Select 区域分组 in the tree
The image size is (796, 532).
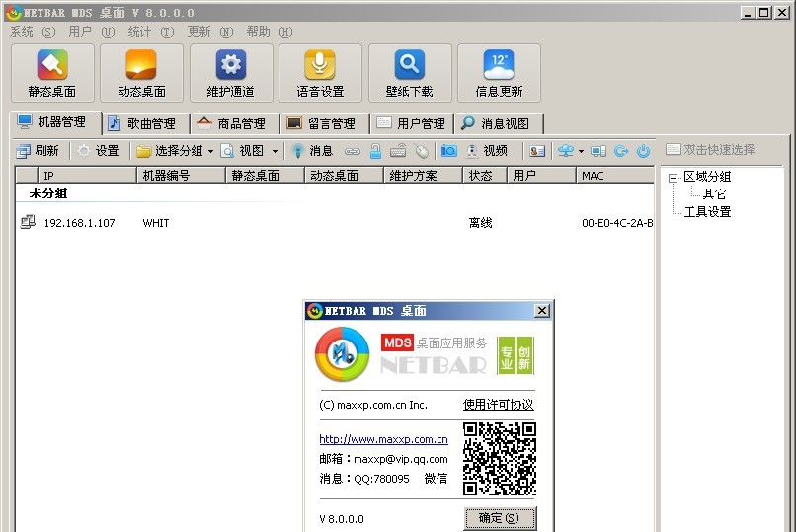[707, 177]
